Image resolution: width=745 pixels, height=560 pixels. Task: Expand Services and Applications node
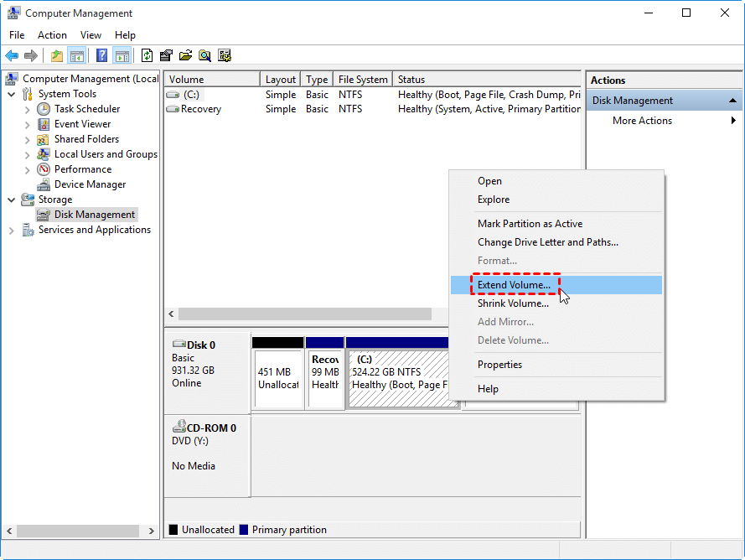12,231
